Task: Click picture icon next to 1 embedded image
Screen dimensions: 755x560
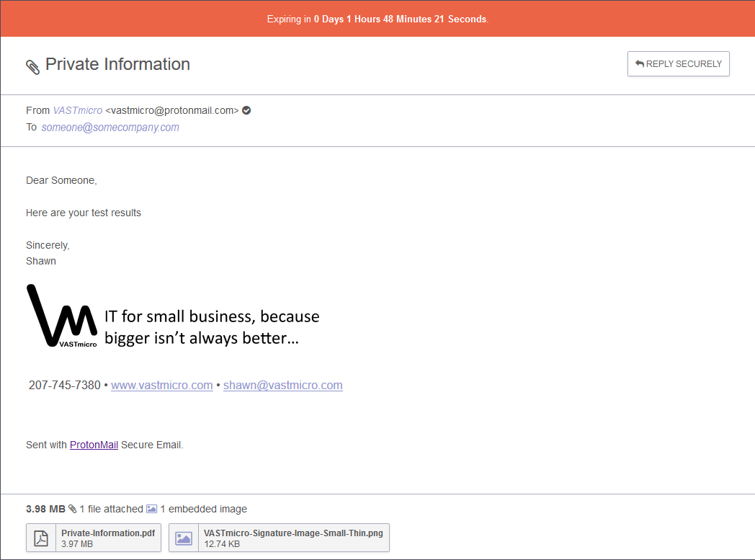Action: 152,509
